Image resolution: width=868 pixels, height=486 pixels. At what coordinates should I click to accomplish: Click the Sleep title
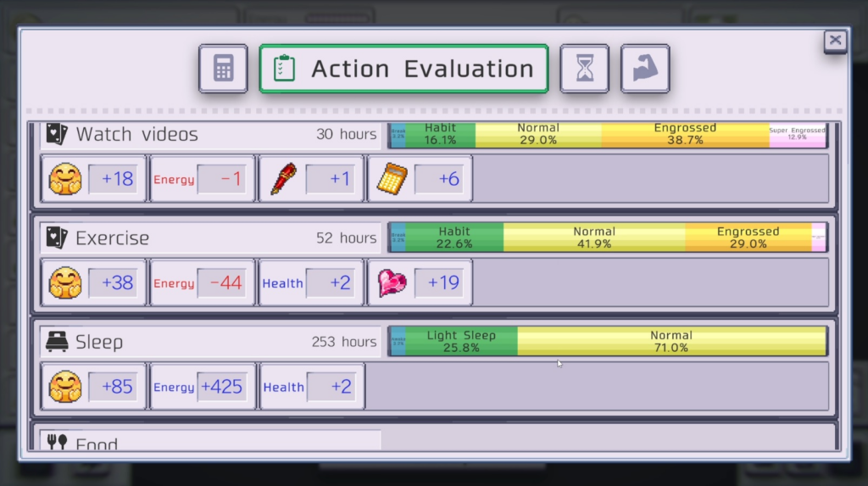[99, 342]
